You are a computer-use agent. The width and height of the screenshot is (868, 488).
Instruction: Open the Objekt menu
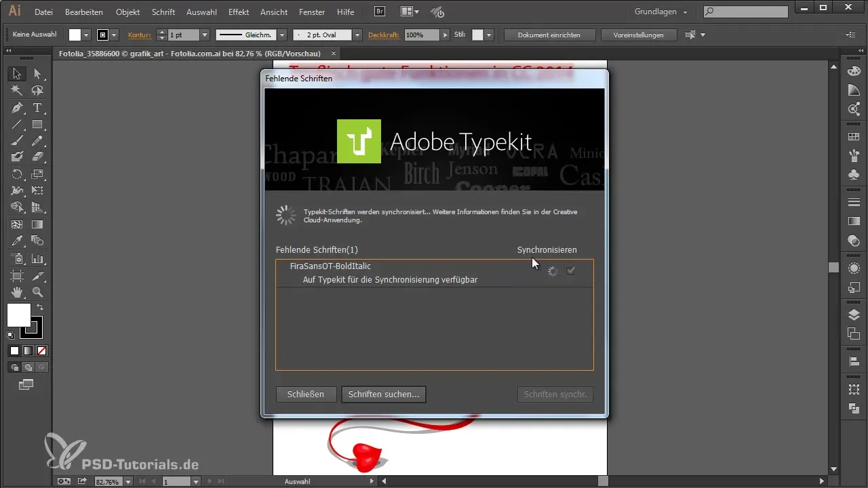(129, 12)
